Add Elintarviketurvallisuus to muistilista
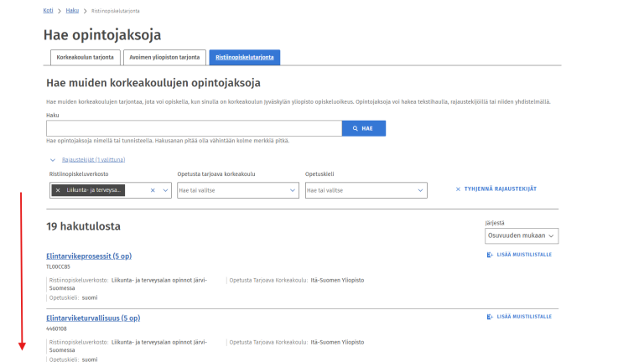644x362 pixels. tap(519, 317)
